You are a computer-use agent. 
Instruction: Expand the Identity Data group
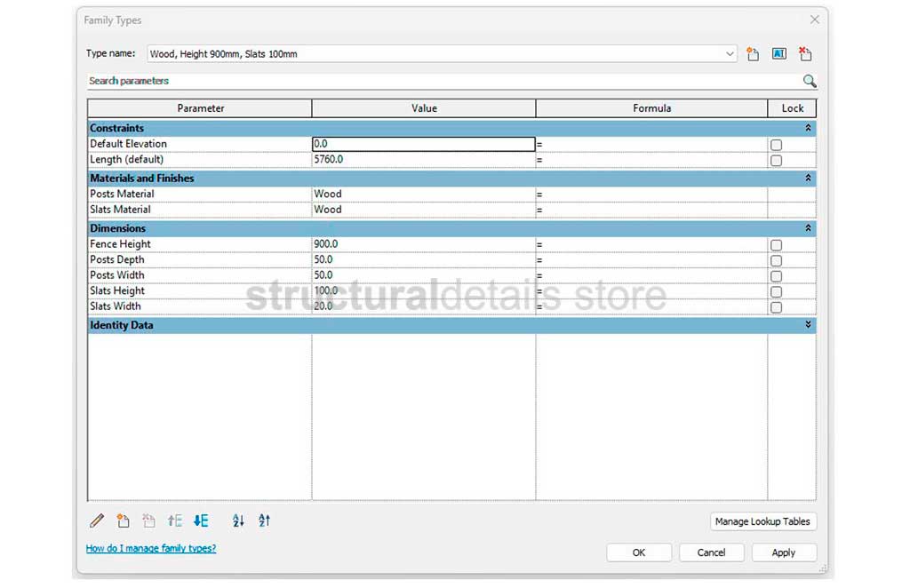point(808,326)
